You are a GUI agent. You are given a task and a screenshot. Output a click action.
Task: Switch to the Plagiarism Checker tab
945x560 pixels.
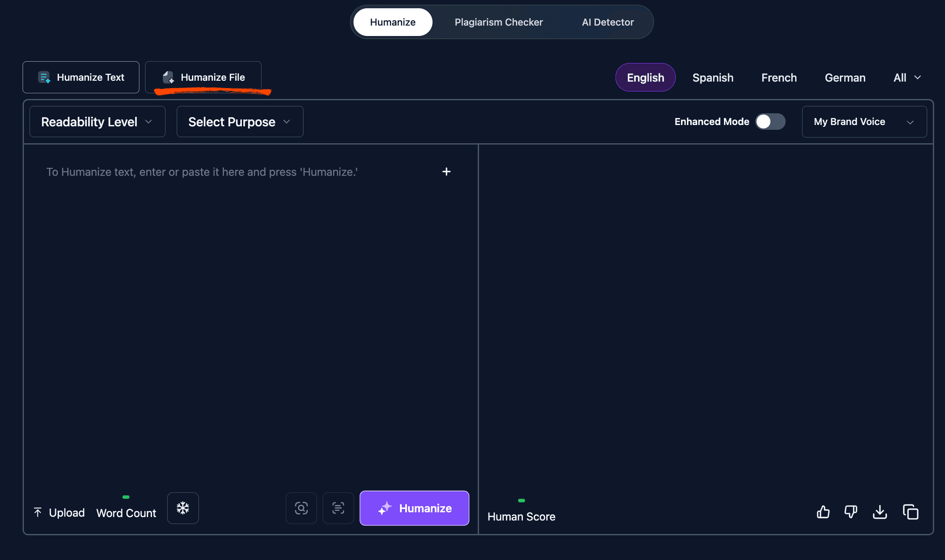[x=499, y=22]
